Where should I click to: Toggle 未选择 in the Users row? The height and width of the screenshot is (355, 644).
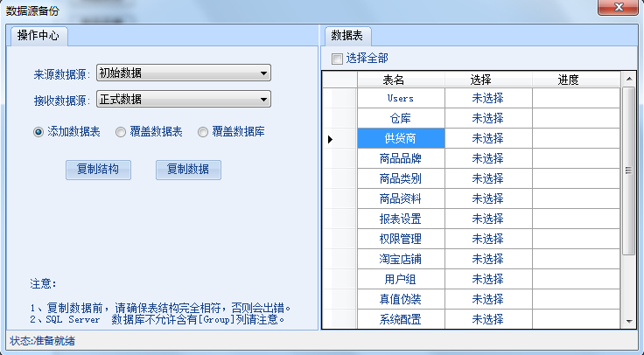tap(488, 98)
